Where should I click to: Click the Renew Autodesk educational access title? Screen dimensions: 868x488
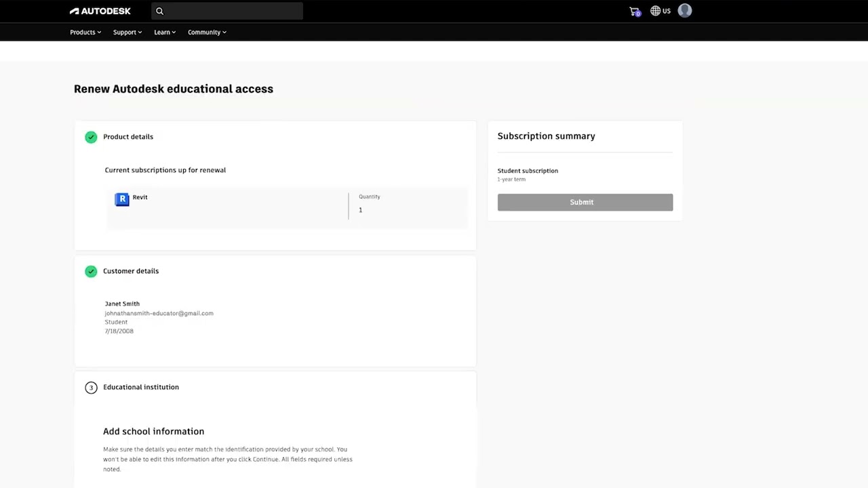pyautogui.click(x=174, y=89)
